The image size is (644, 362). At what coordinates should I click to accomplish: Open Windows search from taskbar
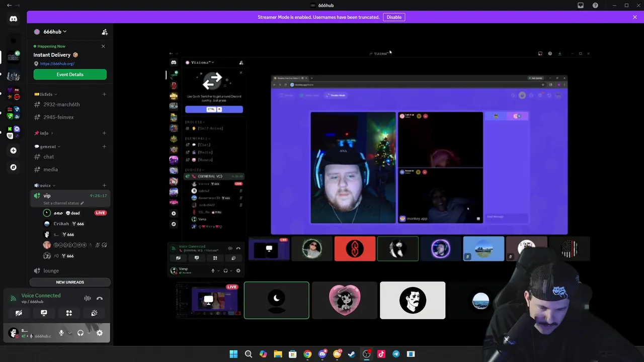tap(248, 354)
